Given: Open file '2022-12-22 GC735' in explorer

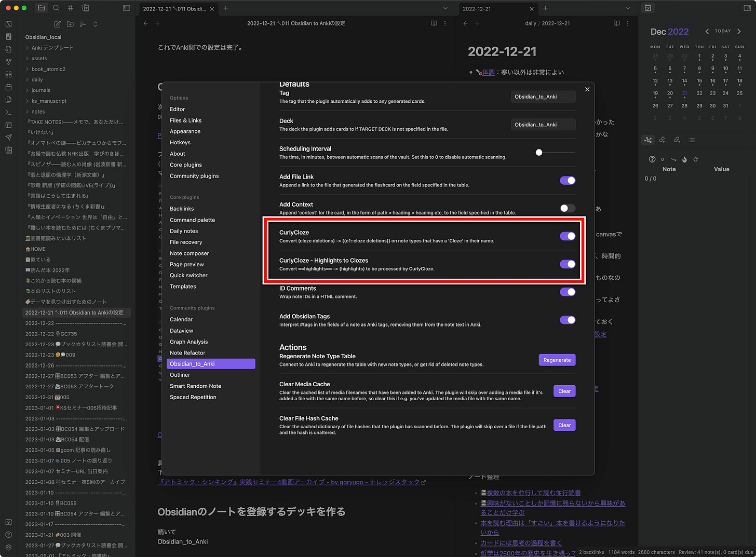Looking at the screenshot, I should coord(51,334).
